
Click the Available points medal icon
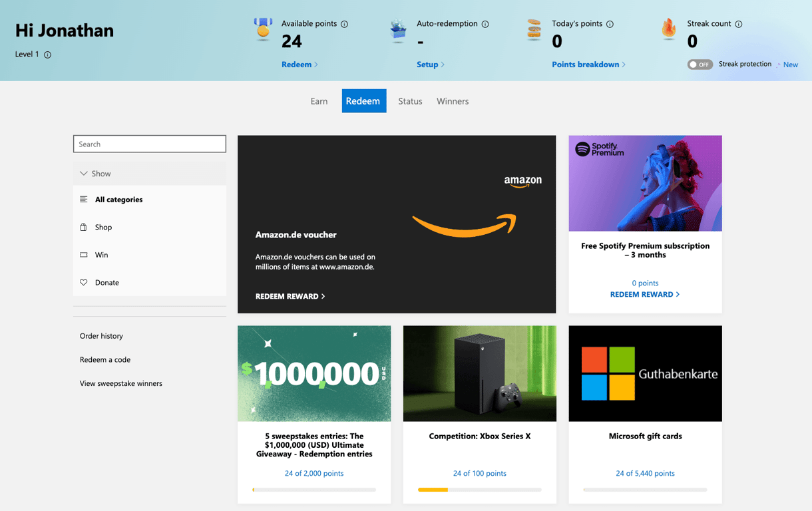(x=263, y=29)
